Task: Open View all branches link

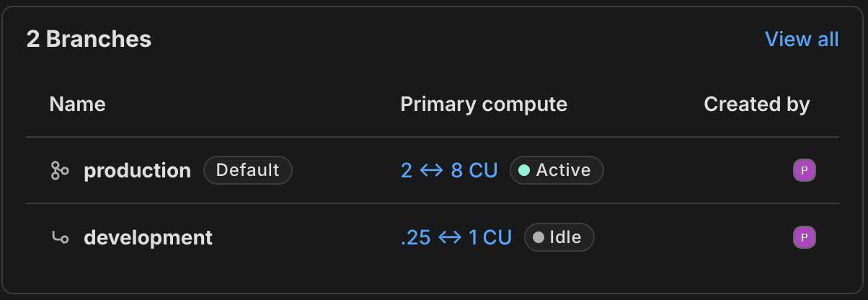Action: [x=802, y=39]
